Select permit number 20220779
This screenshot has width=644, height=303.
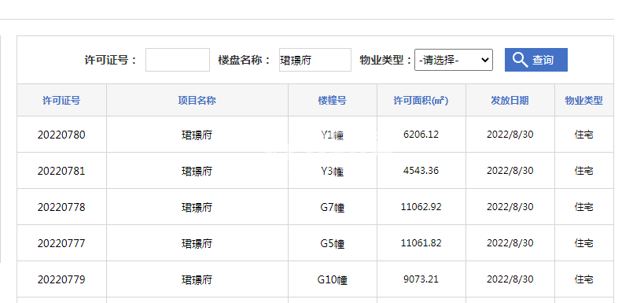[x=61, y=279]
